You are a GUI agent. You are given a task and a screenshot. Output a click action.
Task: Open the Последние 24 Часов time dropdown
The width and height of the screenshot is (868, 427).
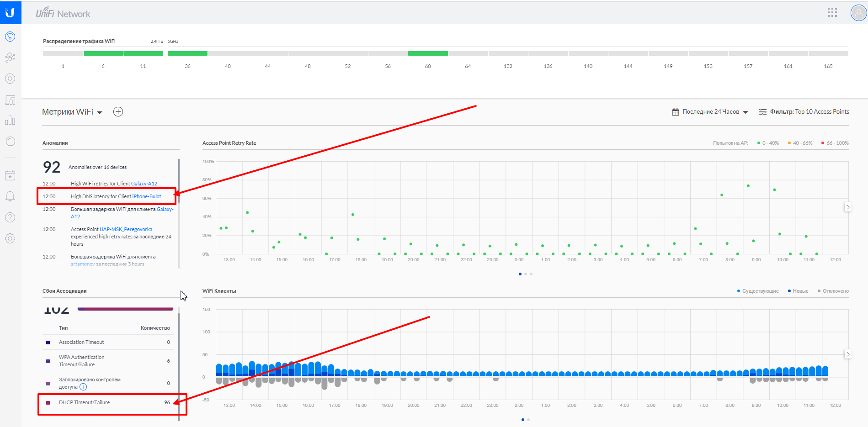(x=710, y=112)
